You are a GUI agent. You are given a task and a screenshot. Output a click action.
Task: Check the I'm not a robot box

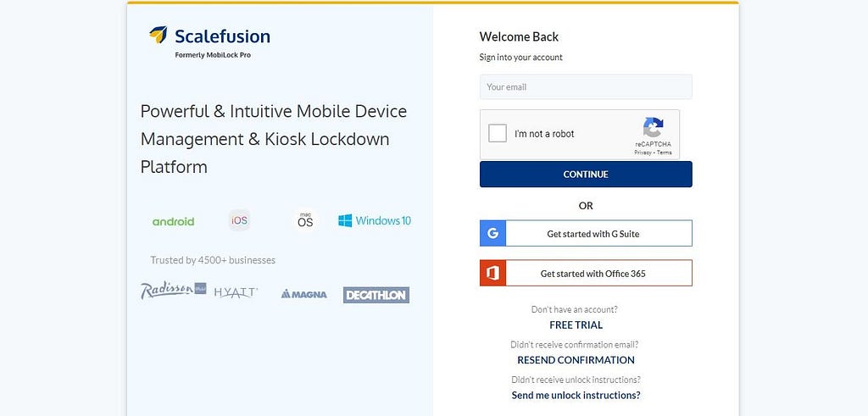498,133
